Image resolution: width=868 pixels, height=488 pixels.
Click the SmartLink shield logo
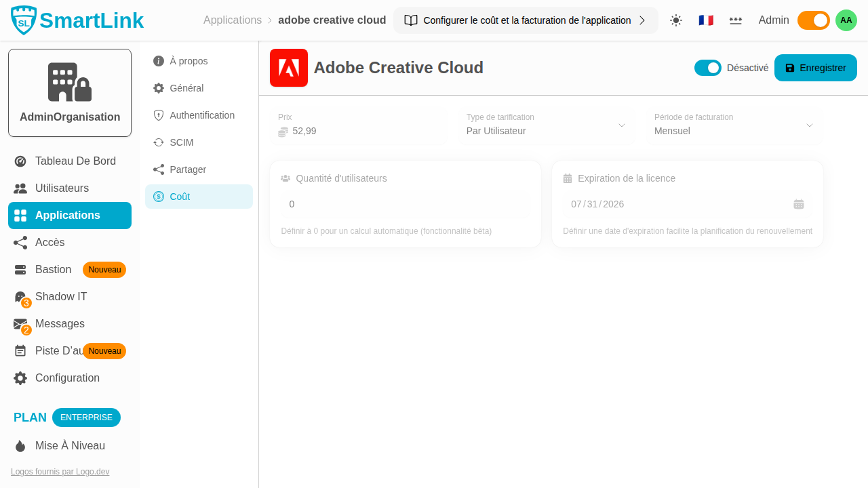pyautogui.click(x=24, y=20)
